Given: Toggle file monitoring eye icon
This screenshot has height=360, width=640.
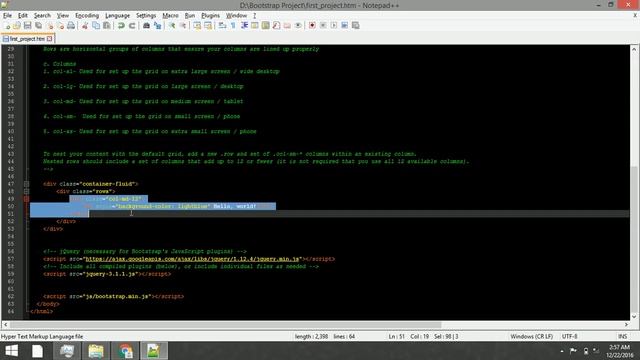Looking at the screenshot, I should pyautogui.click(x=298, y=26).
